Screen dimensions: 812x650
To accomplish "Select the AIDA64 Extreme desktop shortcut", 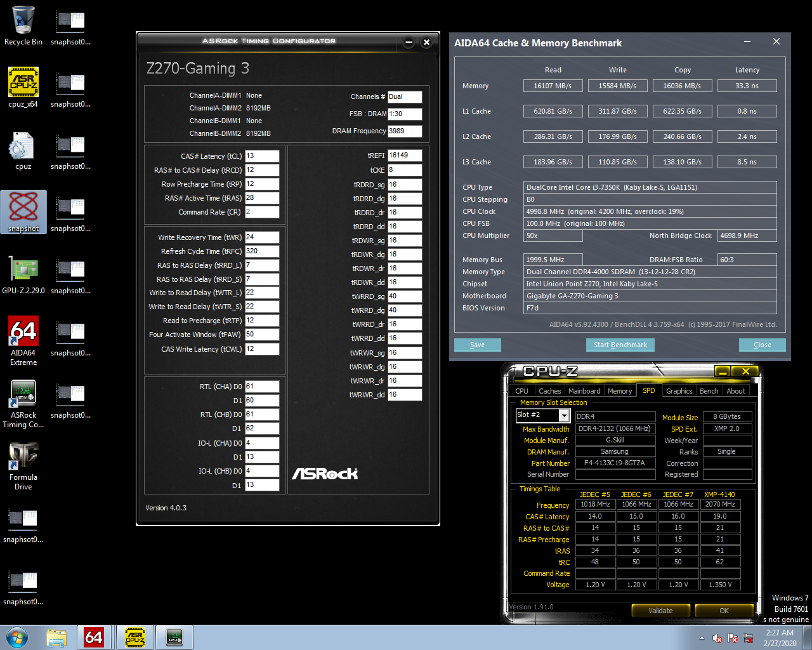I will pos(23,342).
